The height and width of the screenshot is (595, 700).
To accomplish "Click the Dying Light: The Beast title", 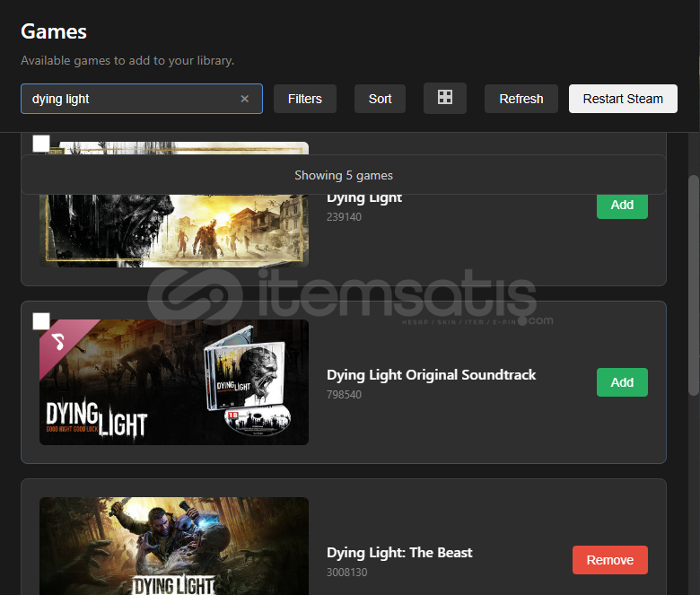I will point(399,552).
